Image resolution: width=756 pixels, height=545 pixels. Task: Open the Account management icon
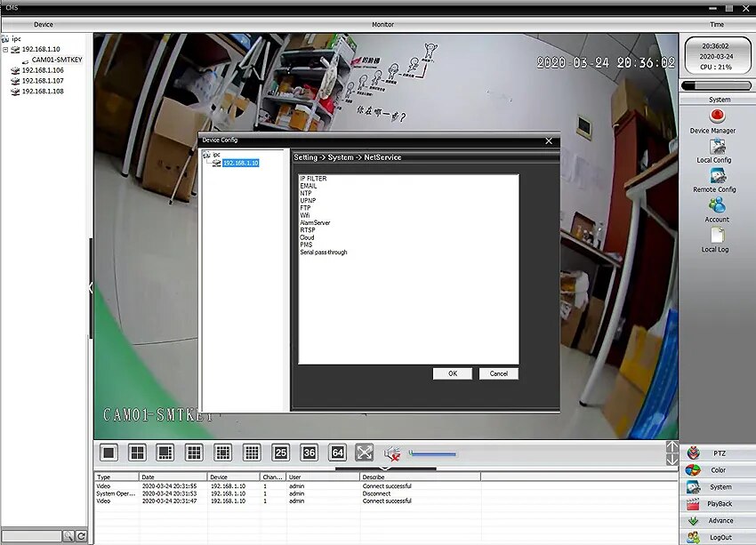717,205
